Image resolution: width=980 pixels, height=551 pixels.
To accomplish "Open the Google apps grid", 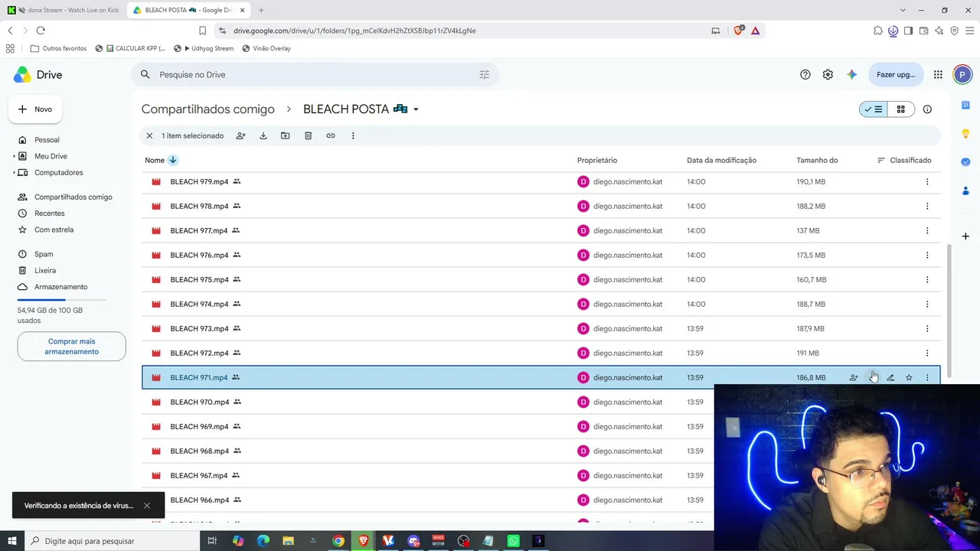I will click(x=938, y=75).
